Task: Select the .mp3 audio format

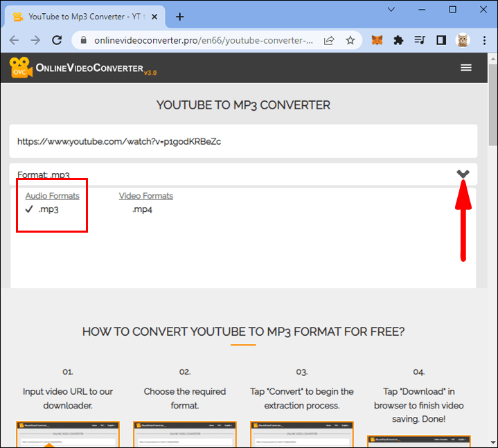Action: point(48,209)
